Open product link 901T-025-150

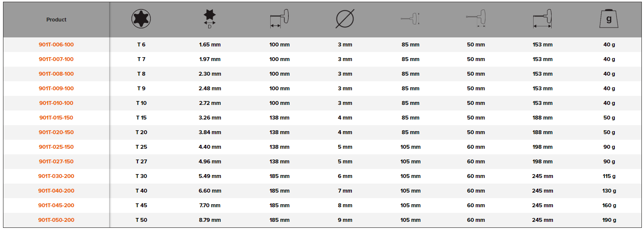click(56, 147)
